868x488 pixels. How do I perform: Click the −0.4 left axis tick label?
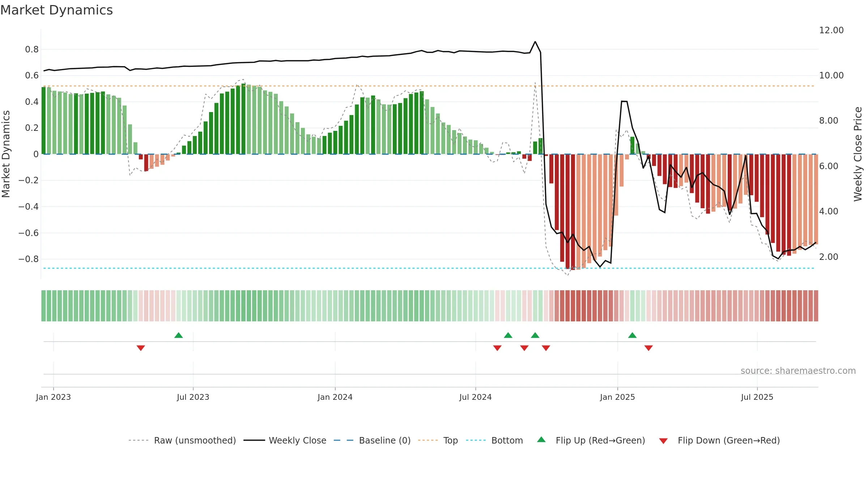(x=29, y=207)
